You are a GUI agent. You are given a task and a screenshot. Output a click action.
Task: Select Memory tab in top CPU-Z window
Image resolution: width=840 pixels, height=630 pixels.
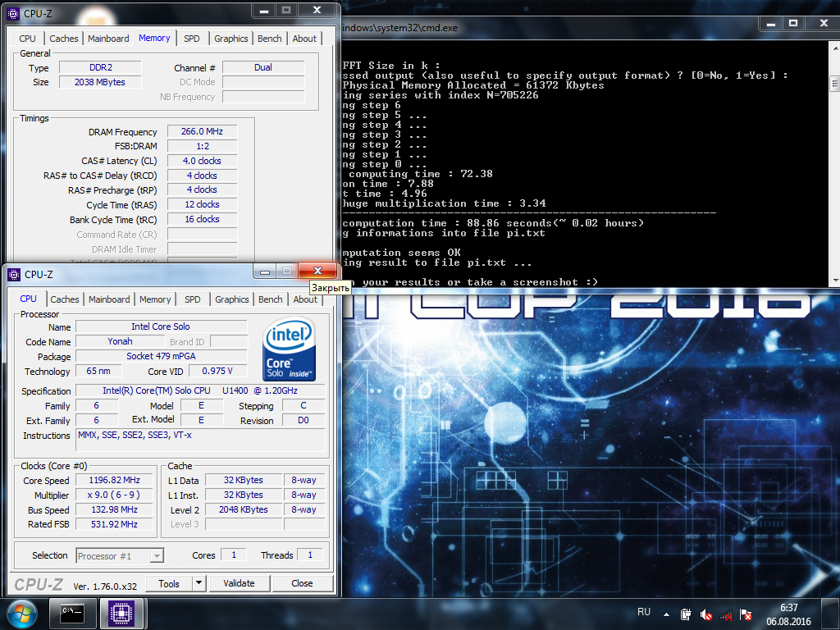(154, 38)
